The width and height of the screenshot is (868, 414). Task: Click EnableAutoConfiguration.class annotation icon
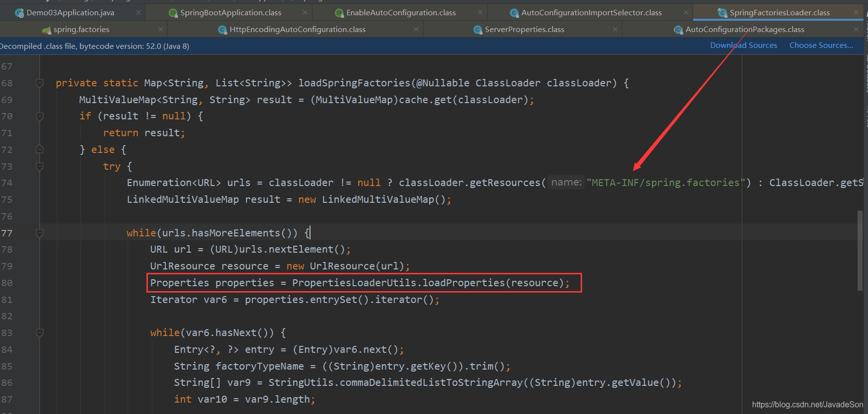(x=339, y=13)
